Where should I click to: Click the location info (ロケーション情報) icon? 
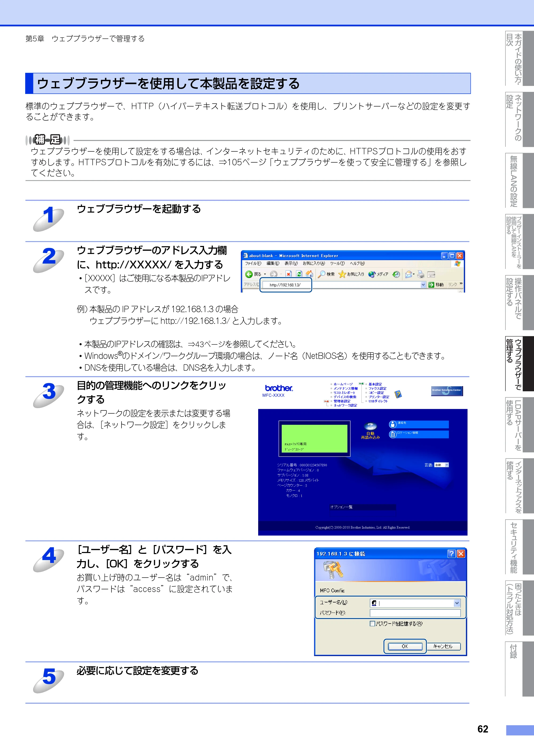[x=392, y=434]
